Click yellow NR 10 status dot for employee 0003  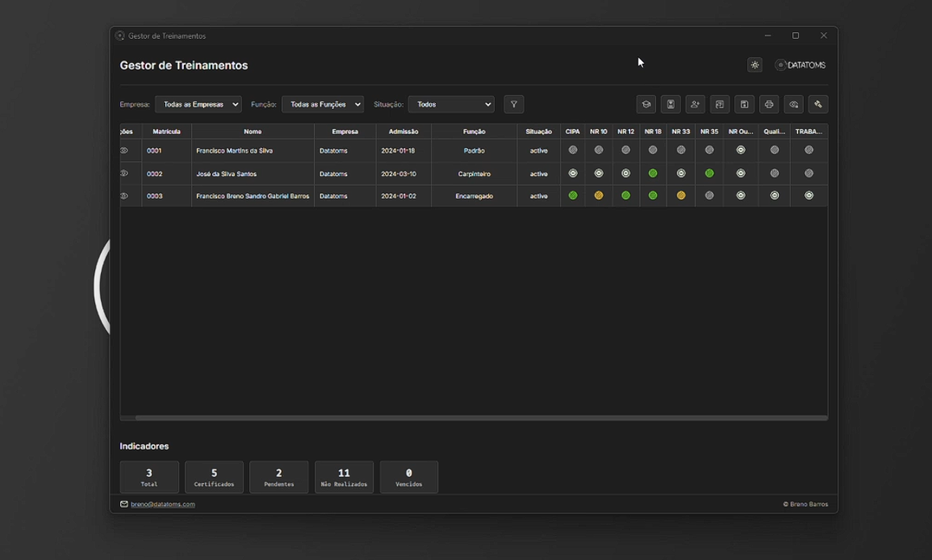[599, 195]
